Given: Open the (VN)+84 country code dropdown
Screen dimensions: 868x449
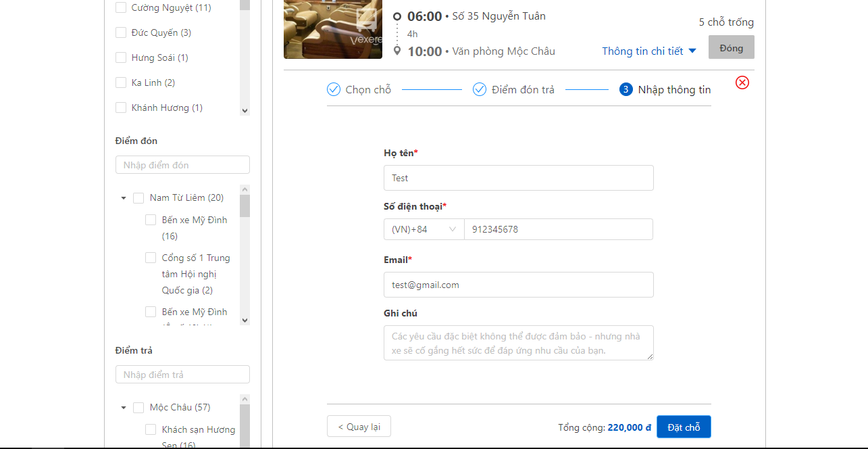Looking at the screenshot, I should pos(424,229).
